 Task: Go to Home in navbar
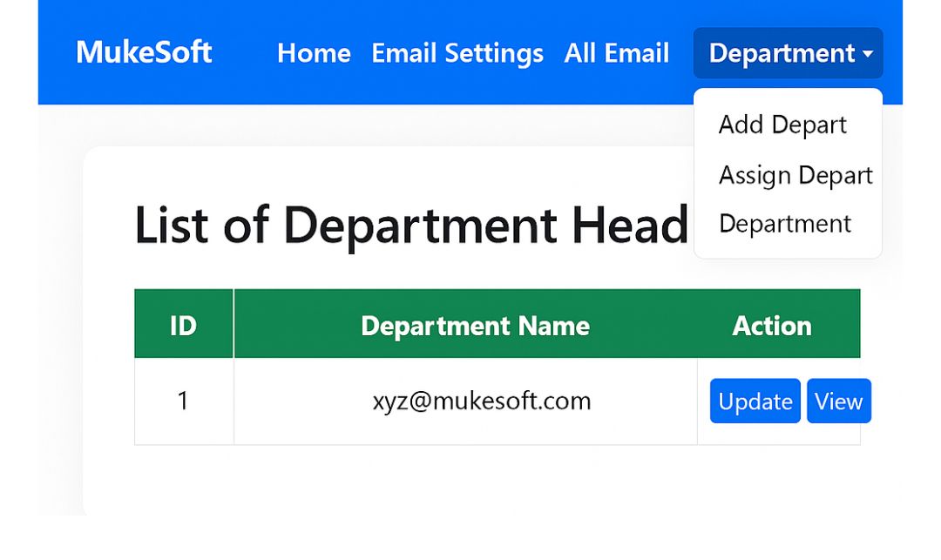pos(314,53)
